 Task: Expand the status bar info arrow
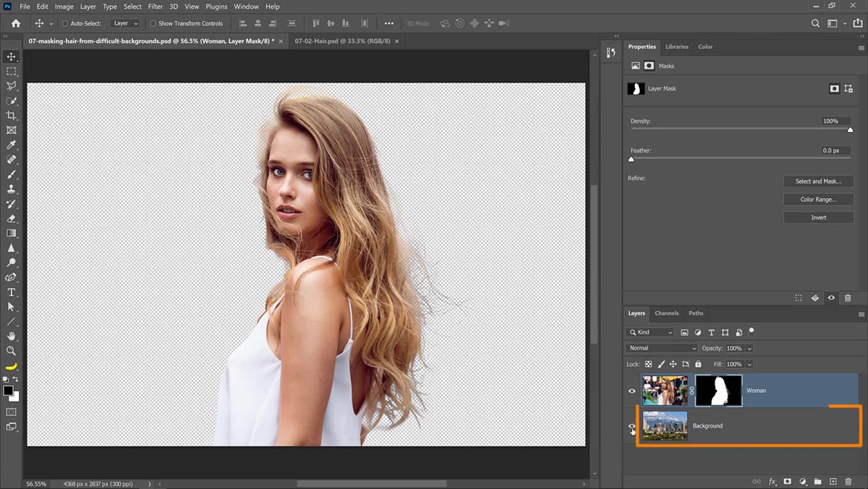150,484
